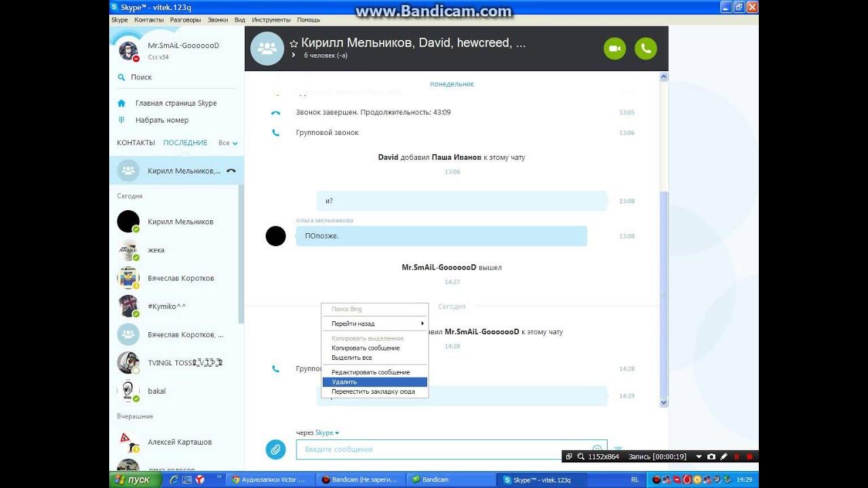Open send options arrow beside message box
Viewport: 868px width, 488px height.
point(618,449)
